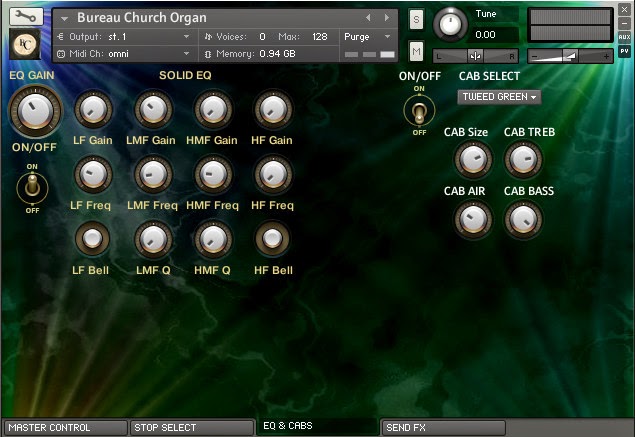Toggle the LF Bell button
635x437 pixels.
click(92, 238)
